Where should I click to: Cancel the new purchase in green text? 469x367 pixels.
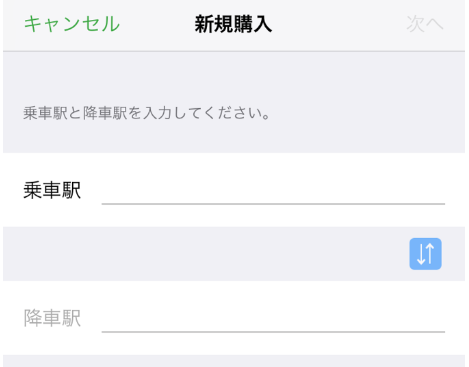click(72, 24)
